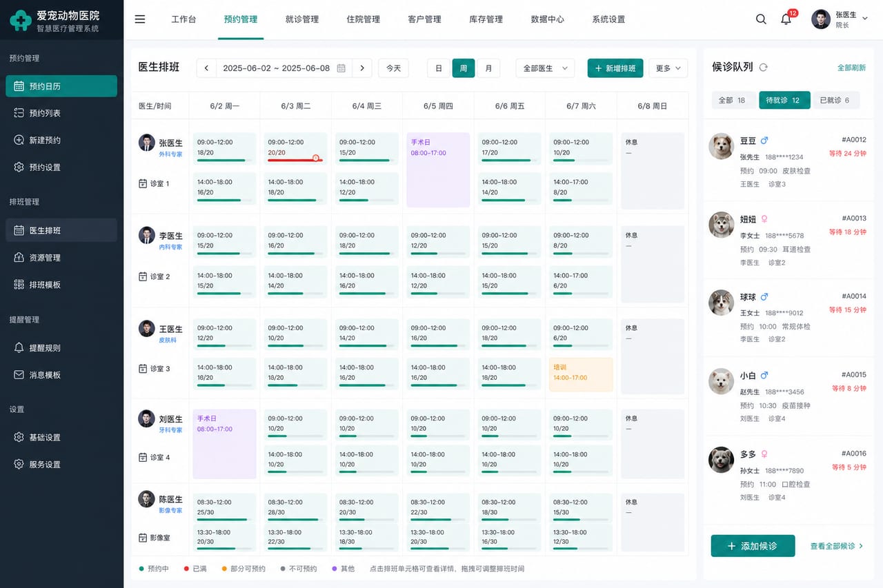Select 医生排班 in the sidebar
This screenshot has height=588, width=883.
point(61,230)
